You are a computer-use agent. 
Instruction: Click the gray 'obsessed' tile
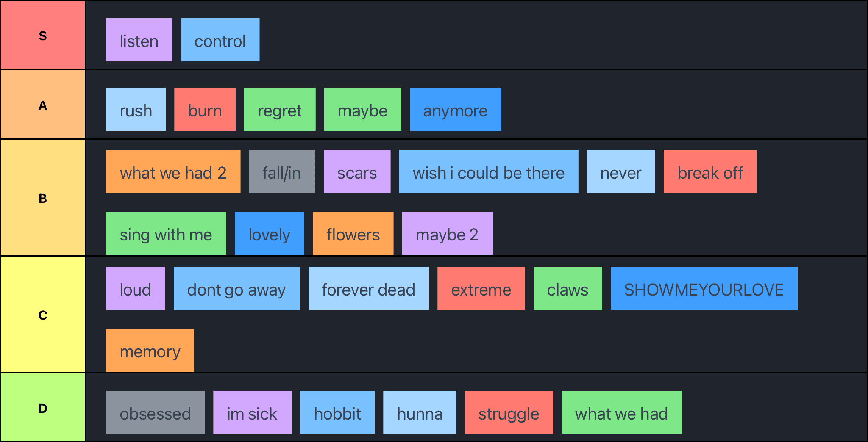click(155, 413)
